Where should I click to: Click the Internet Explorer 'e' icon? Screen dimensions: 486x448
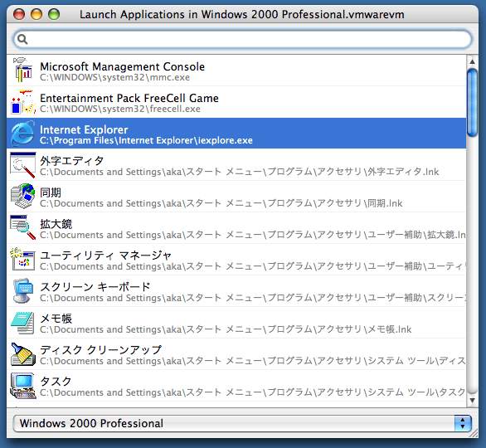point(22,134)
